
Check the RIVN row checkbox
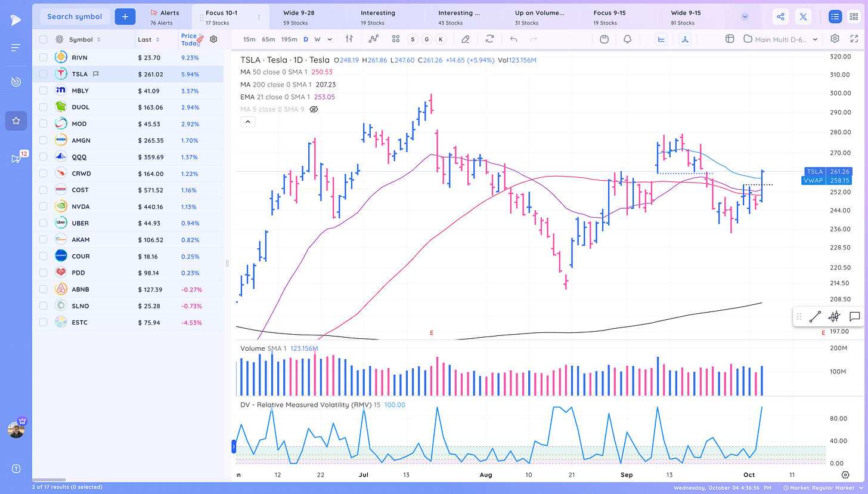(43, 57)
